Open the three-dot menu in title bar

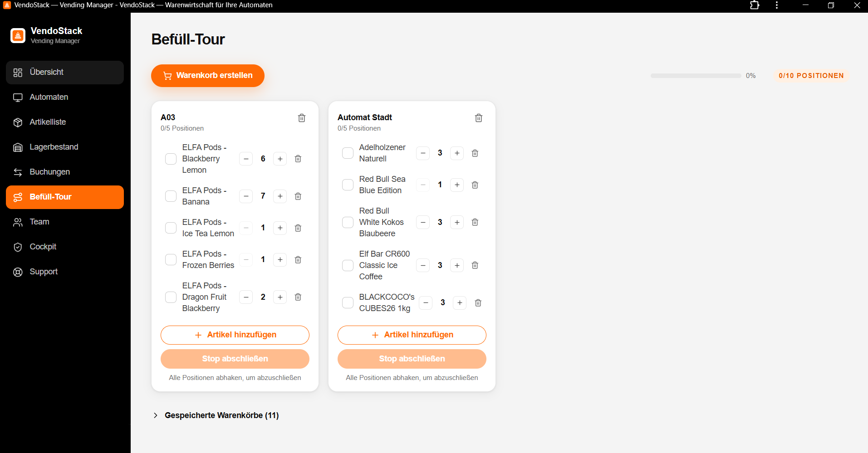[x=777, y=5]
